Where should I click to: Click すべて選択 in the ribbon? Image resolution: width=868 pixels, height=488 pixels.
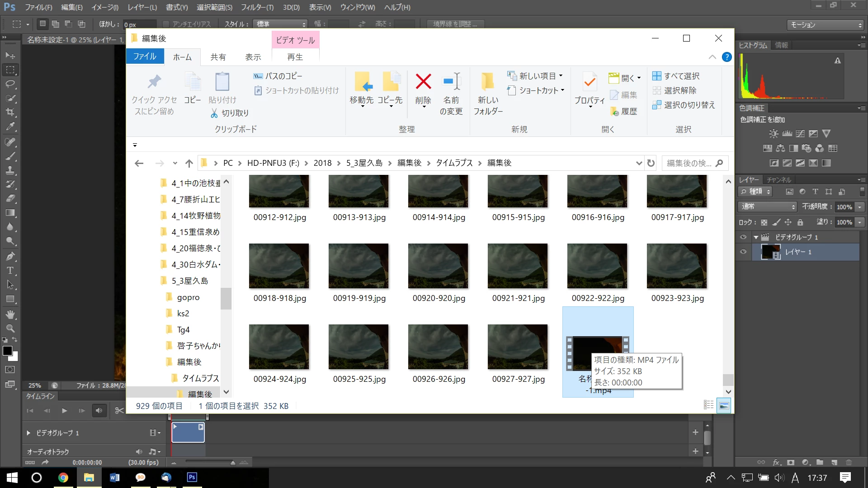point(676,76)
